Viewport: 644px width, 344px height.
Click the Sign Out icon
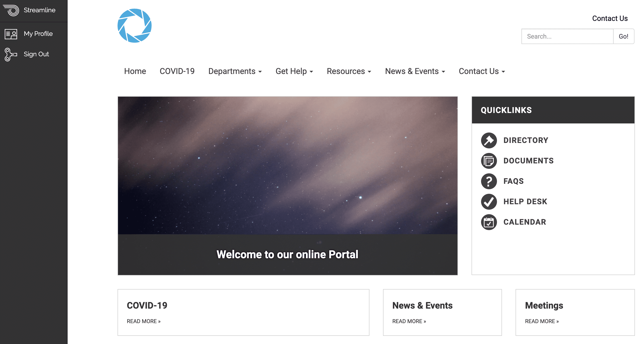pos(10,54)
